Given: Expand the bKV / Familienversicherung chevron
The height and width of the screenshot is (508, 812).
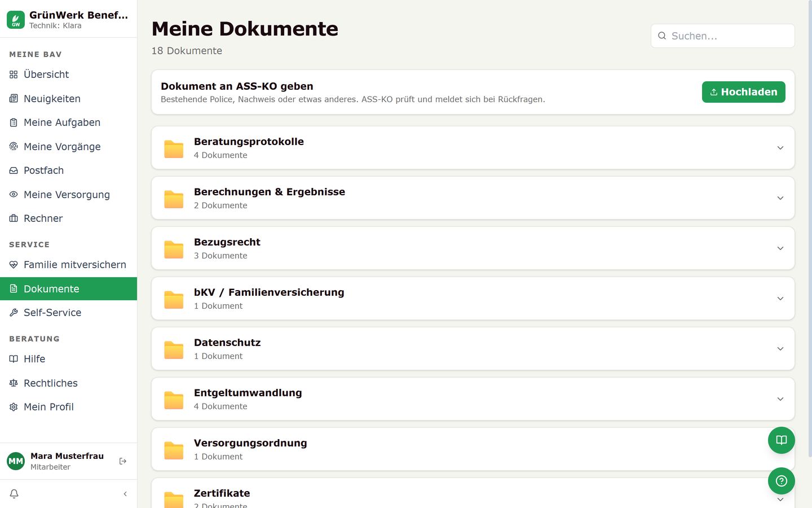Looking at the screenshot, I should [x=780, y=299].
